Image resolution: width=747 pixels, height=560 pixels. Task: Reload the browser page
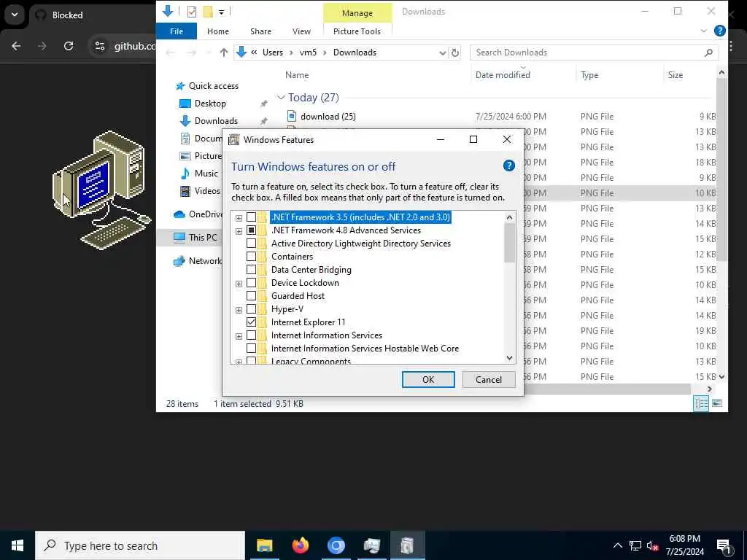(x=69, y=46)
